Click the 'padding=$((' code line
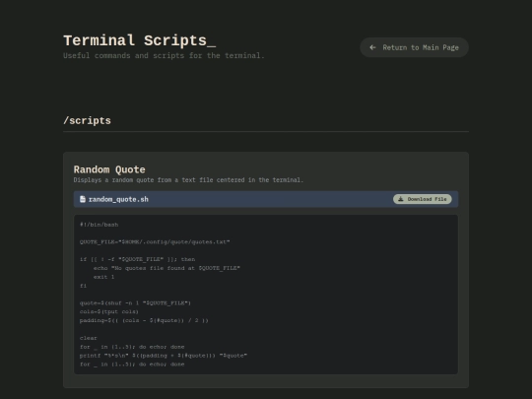532x399 pixels. click(144, 320)
